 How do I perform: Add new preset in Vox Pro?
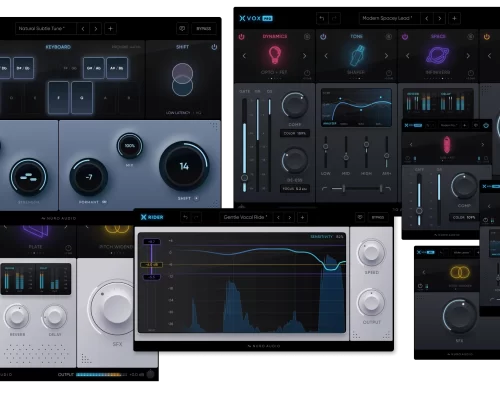point(454,18)
